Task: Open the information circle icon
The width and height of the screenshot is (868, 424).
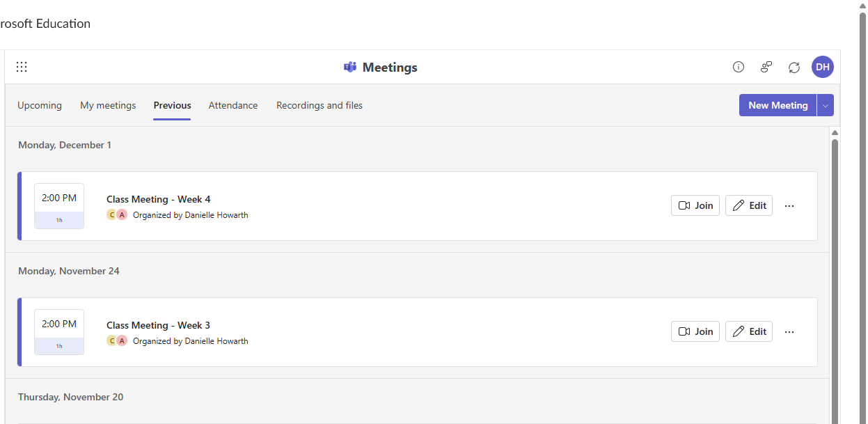Action: [x=739, y=67]
